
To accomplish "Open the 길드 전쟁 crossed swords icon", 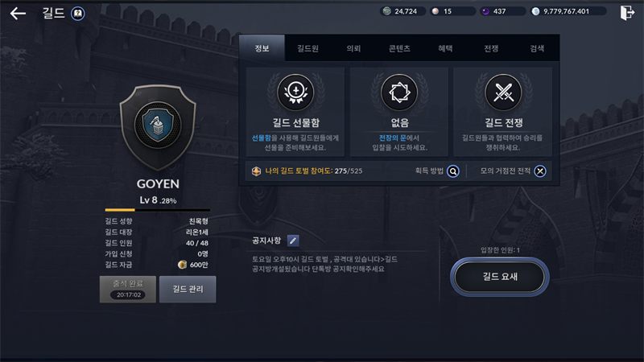I will [x=503, y=92].
